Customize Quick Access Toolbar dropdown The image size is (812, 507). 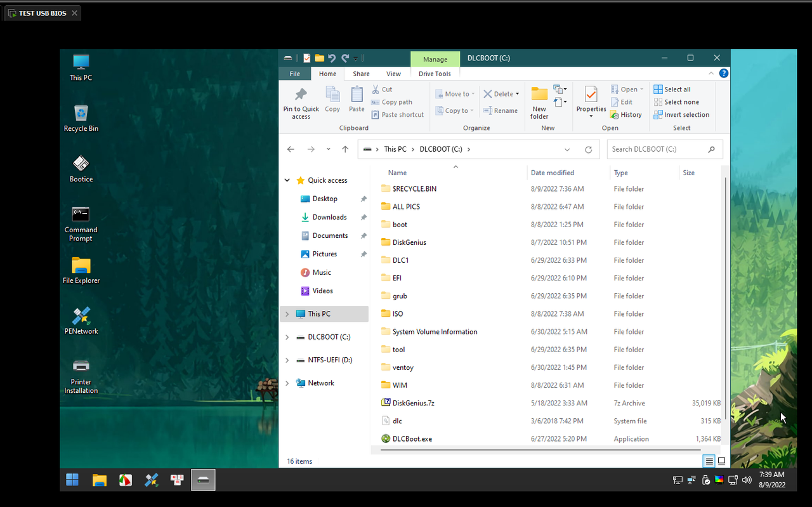(x=356, y=58)
